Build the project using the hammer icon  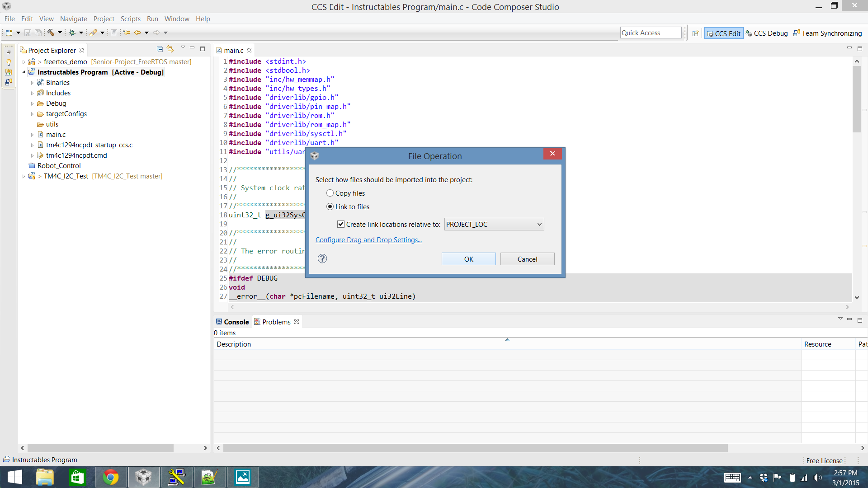click(x=50, y=33)
